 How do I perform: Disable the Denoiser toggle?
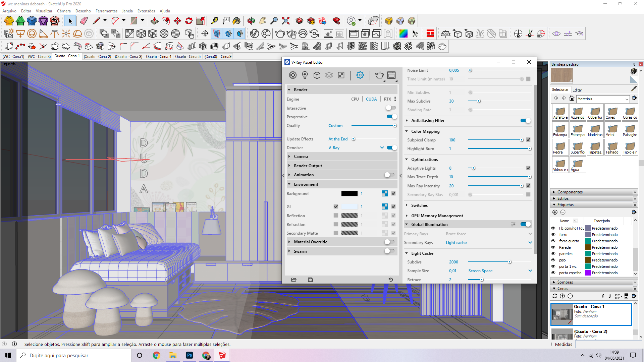392,147
